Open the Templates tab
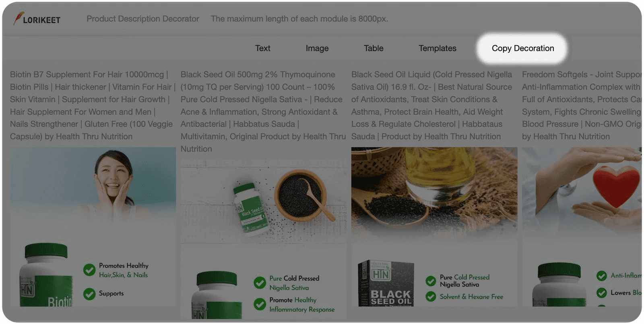 (x=438, y=48)
